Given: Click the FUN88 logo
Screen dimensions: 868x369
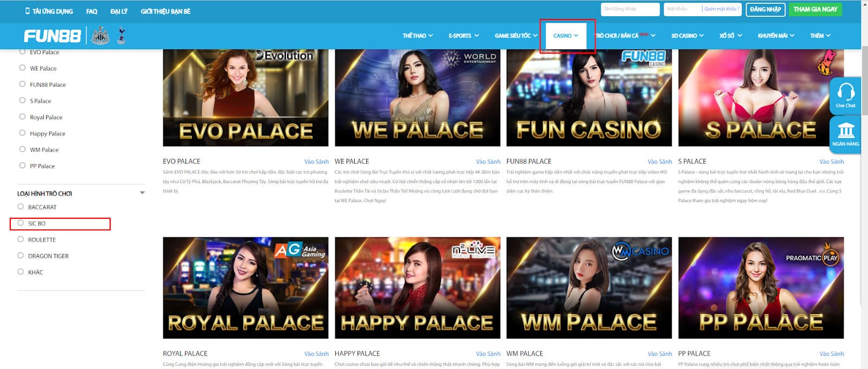Looking at the screenshot, I should [x=52, y=36].
